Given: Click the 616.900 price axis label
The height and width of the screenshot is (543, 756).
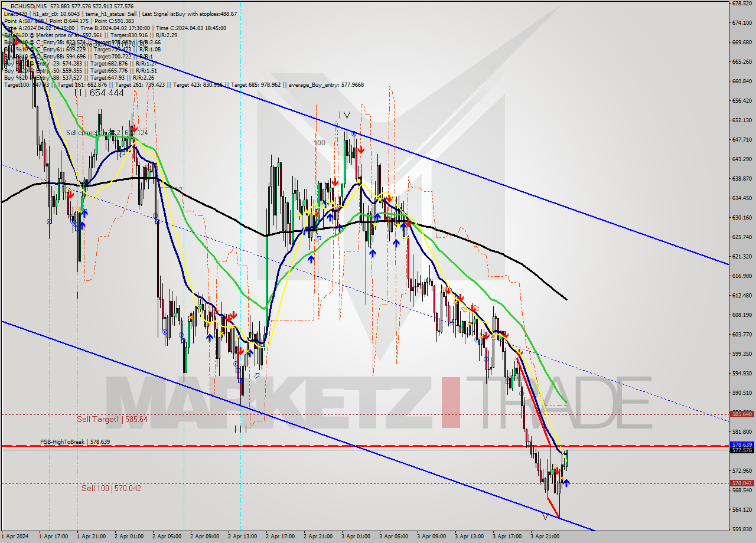Looking at the screenshot, I should coord(742,276).
